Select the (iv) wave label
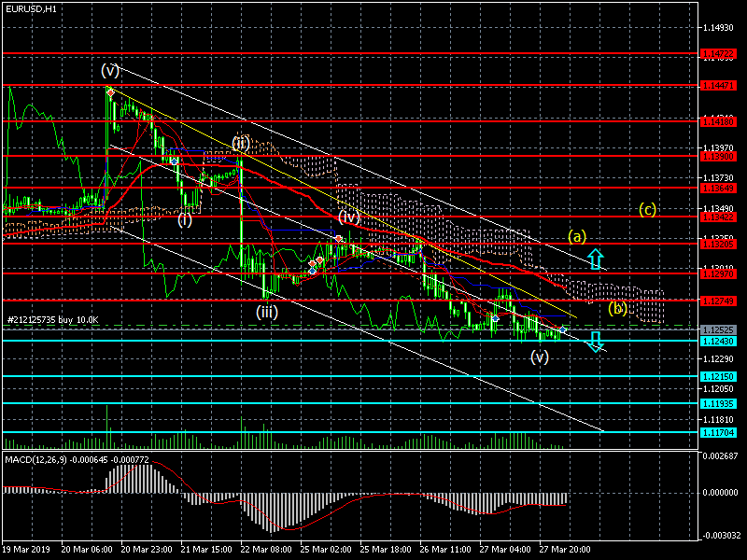 point(349,217)
